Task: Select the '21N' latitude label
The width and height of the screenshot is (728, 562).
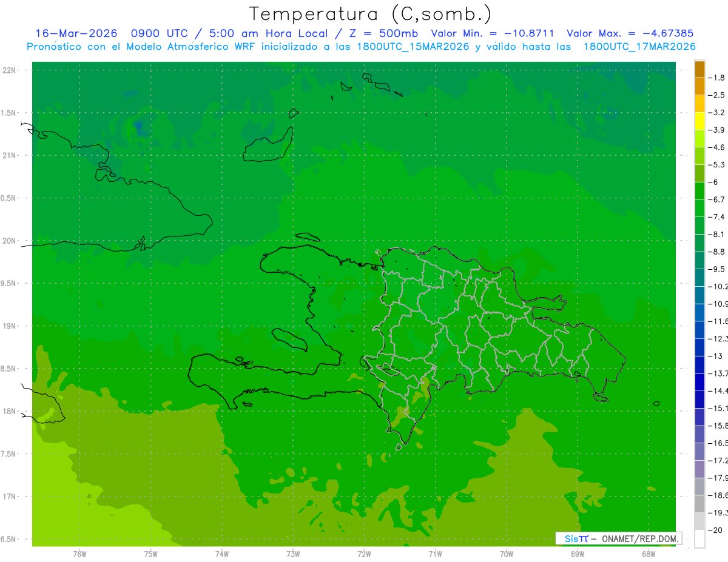Action: [10, 156]
